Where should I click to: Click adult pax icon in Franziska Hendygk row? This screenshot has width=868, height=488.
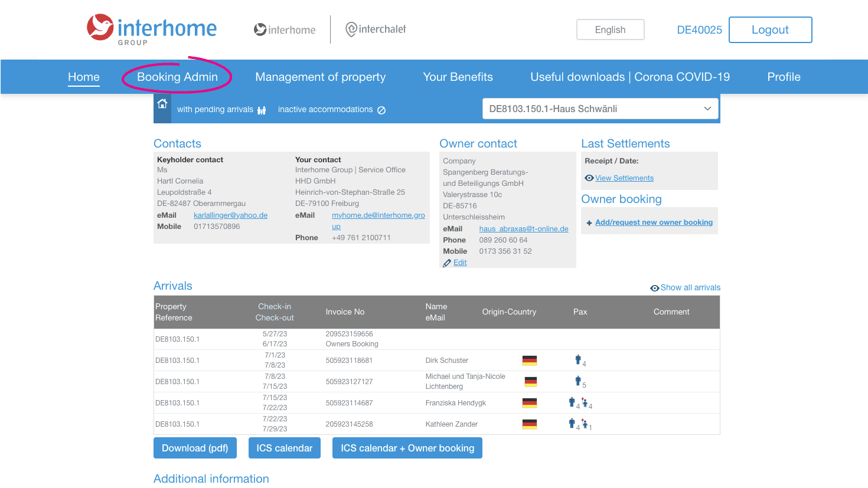click(x=572, y=402)
